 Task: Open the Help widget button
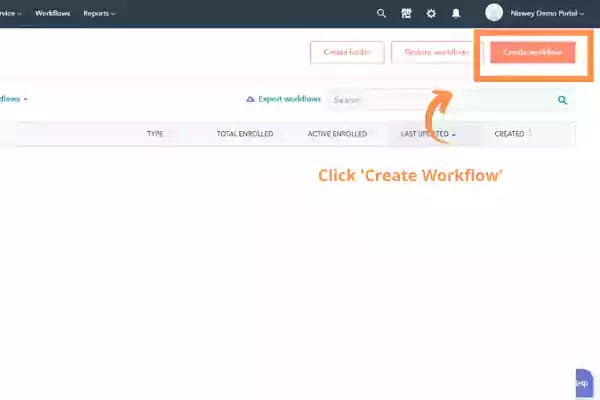click(584, 383)
